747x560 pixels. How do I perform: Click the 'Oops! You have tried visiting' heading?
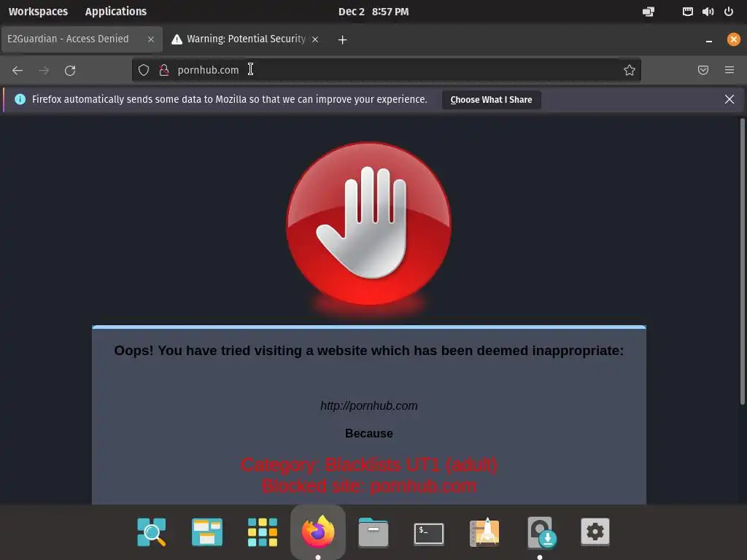368,351
